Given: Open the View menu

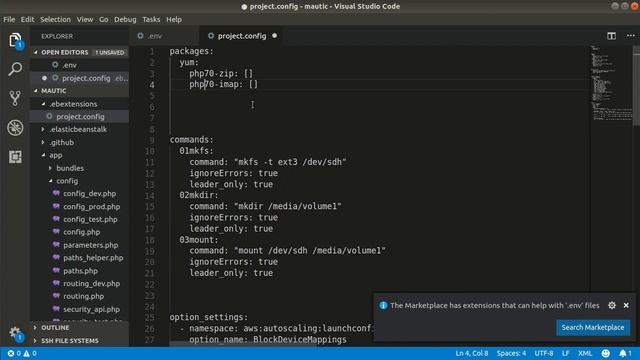Looking at the screenshot, I should (85, 19).
